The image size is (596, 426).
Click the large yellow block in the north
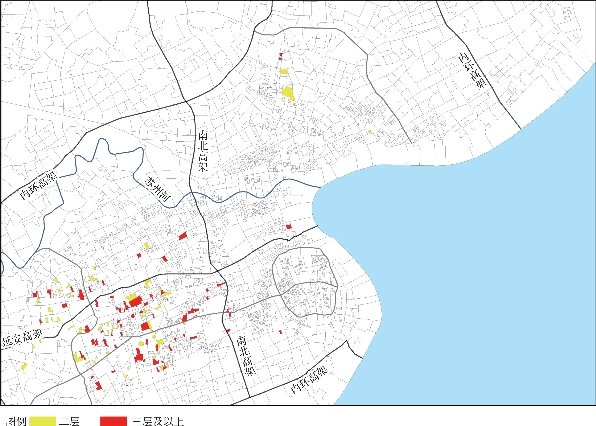(288, 93)
